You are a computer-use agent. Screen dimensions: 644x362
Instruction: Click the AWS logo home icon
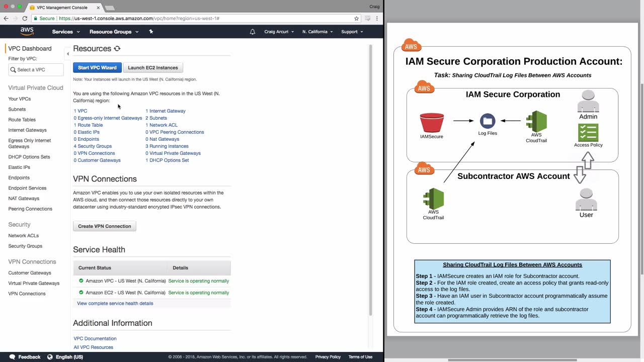(x=27, y=32)
